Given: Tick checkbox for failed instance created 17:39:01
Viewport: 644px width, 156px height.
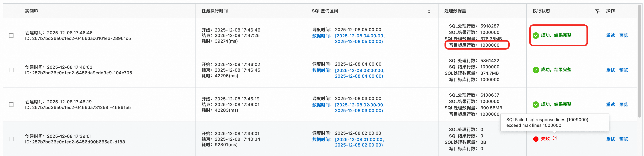Looking at the screenshot, I should click(11, 139).
